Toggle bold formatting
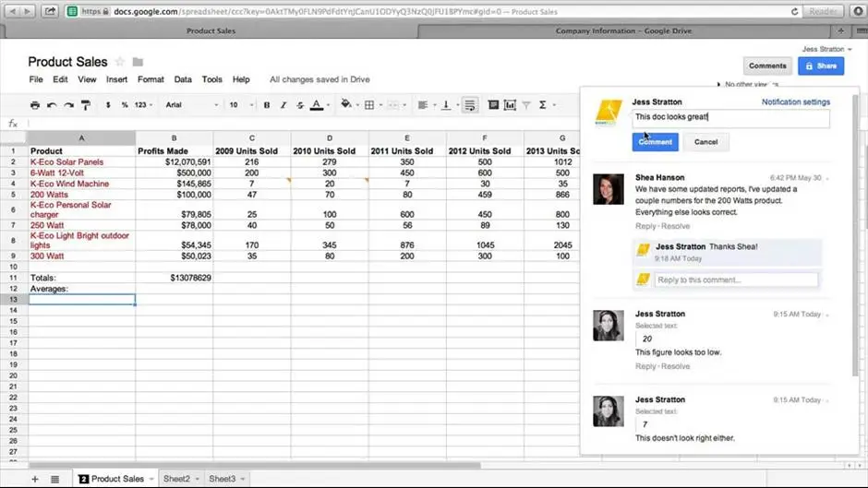868x488 pixels. click(x=267, y=104)
